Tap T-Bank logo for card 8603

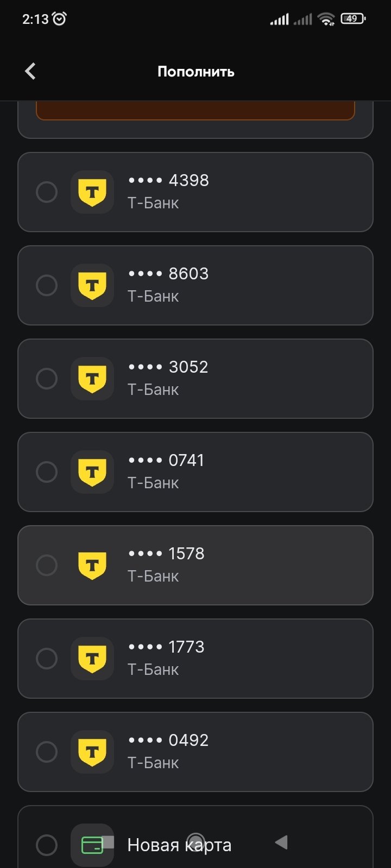(x=92, y=285)
